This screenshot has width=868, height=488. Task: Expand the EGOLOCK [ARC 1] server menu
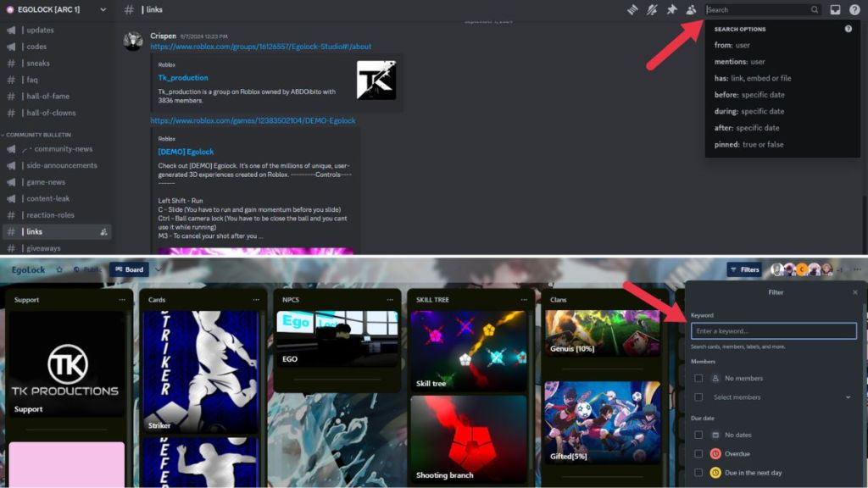pos(103,10)
